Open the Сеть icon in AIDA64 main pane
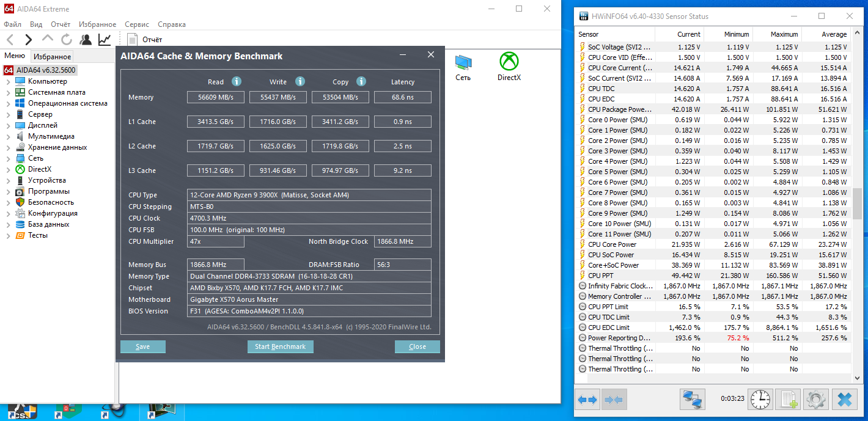Viewport: 868px width, 421px height. click(x=463, y=67)
